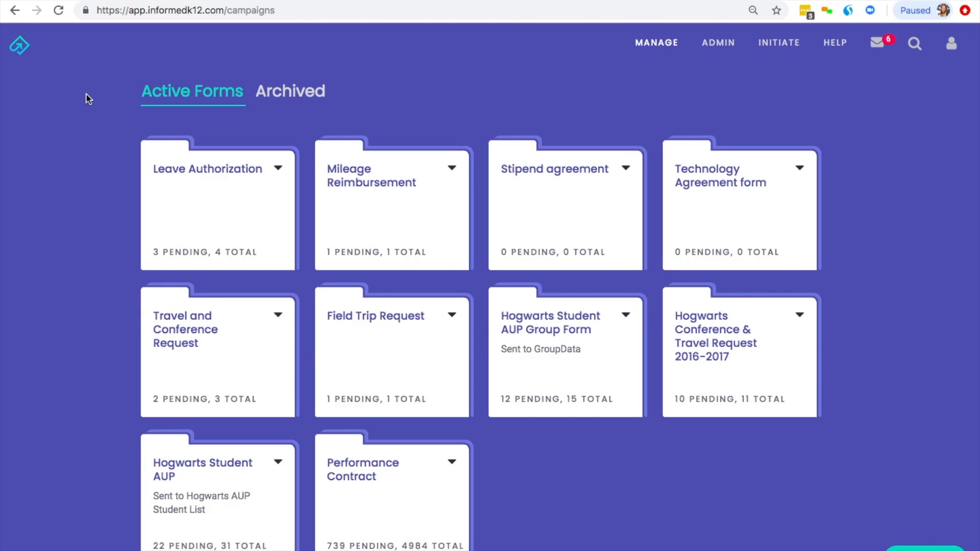This screenshot has height=551, width=980.
Task: Open the MANAGE menu
Action: click(x=656, y=43)
